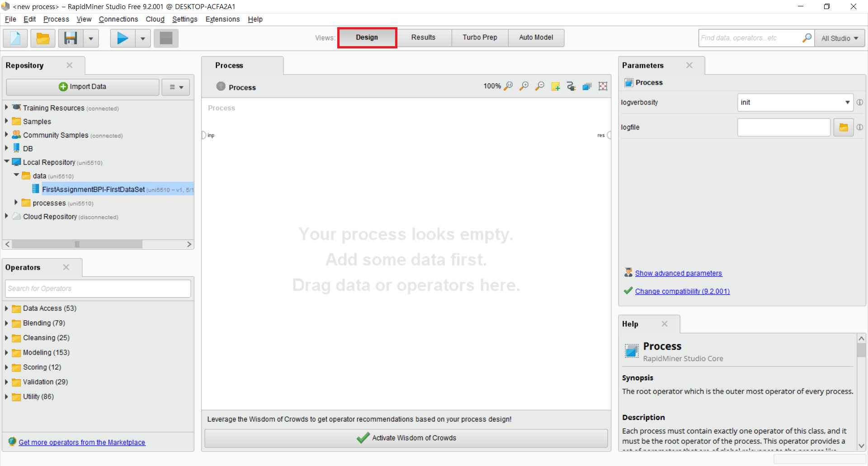Run the process with the play button
868x466 pixels.
[123, 38]
